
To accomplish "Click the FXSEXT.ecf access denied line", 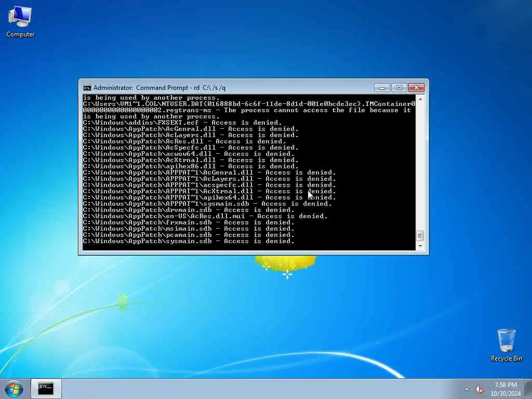I will pos(182,123).
